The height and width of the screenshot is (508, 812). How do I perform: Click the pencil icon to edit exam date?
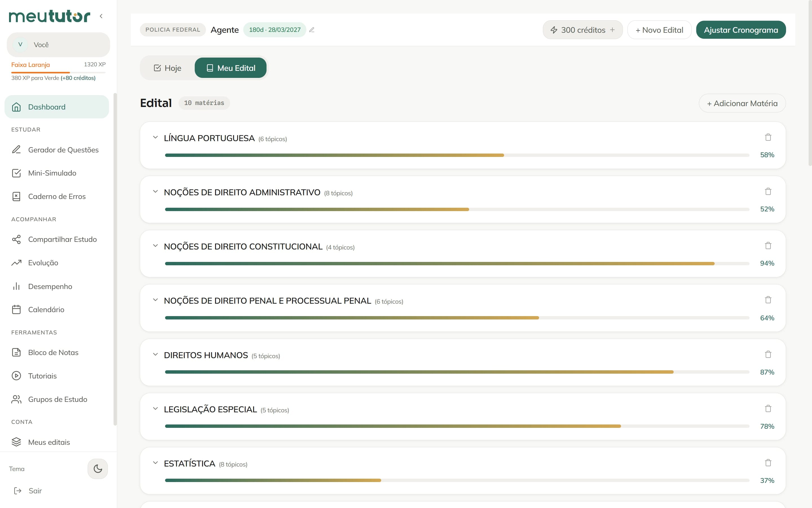coord(312,30)
